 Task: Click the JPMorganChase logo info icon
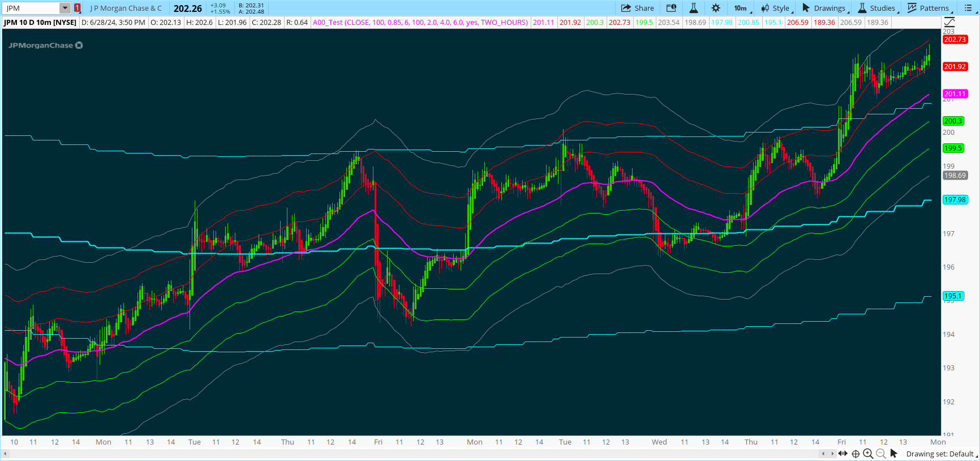[79, 45]
